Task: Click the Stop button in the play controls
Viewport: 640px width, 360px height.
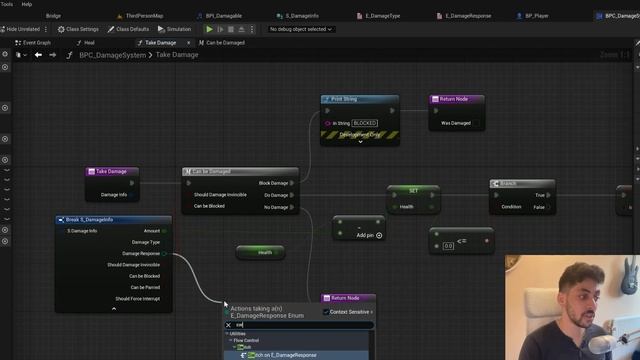Action: [231, 29]
